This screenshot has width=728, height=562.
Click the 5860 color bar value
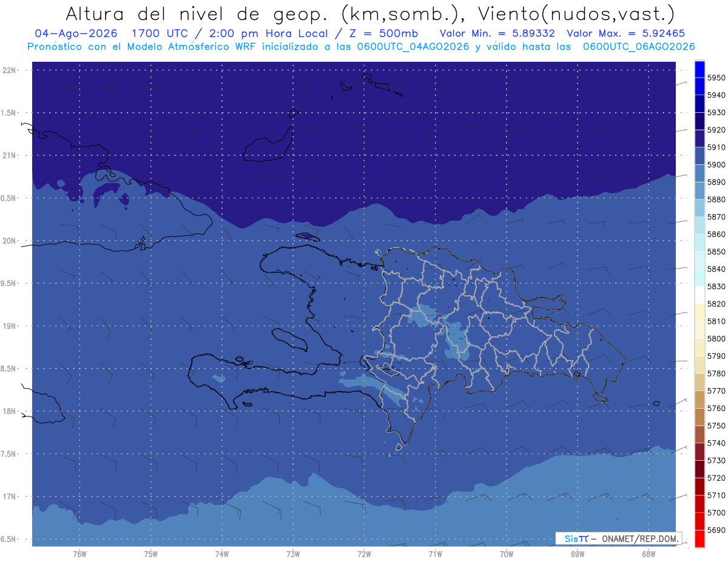click(x=716, y=234)
